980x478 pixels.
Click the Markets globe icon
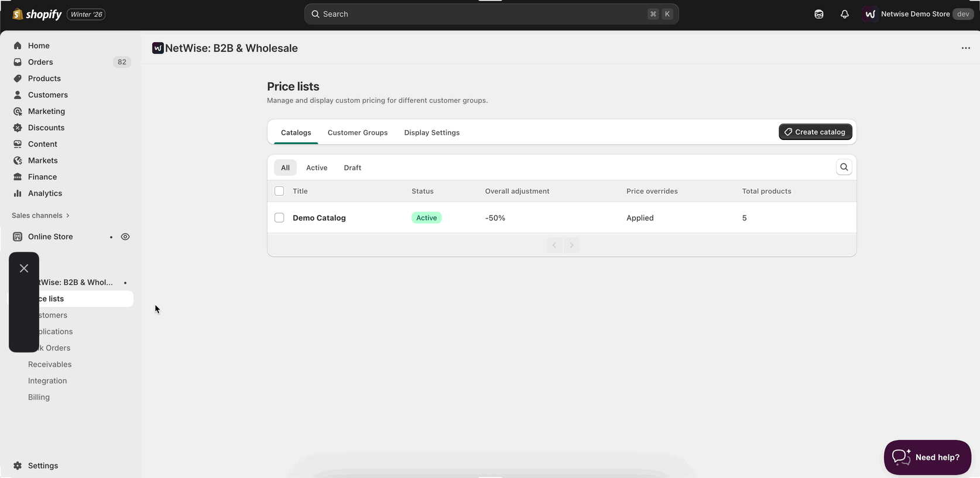coord(18,161)
